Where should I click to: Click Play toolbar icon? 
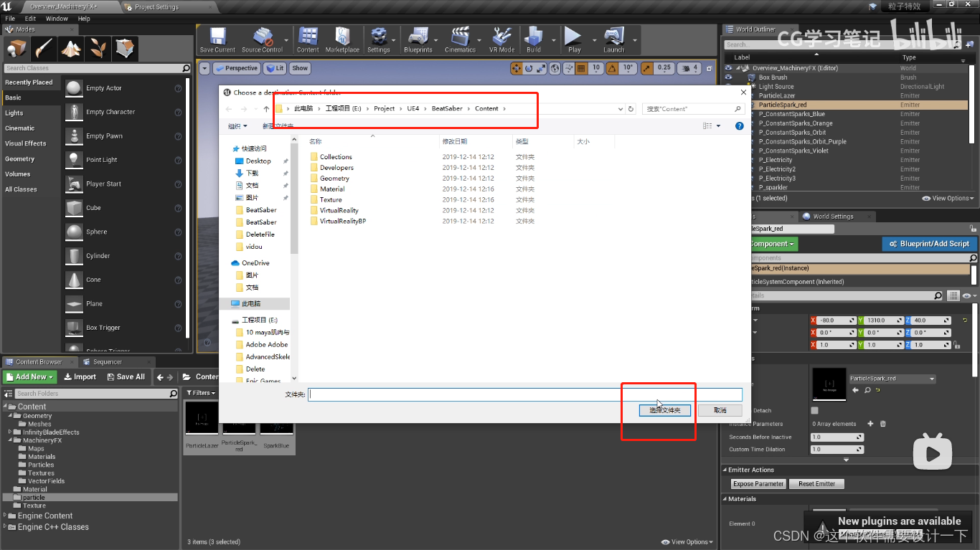click(574, 40)
